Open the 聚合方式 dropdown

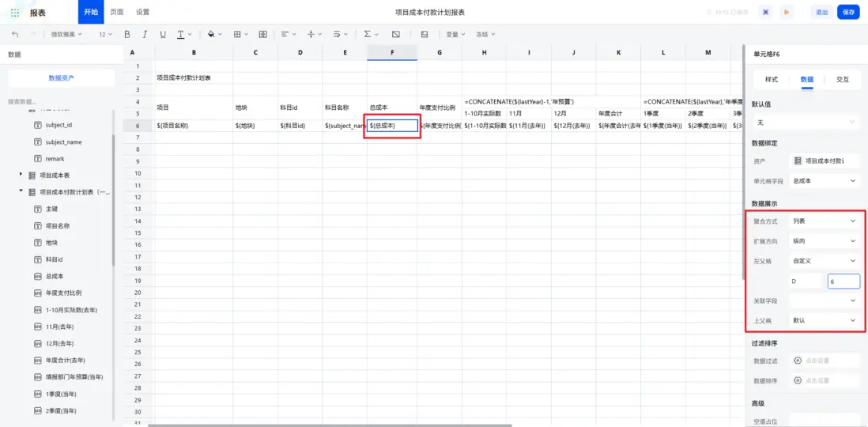825,221
